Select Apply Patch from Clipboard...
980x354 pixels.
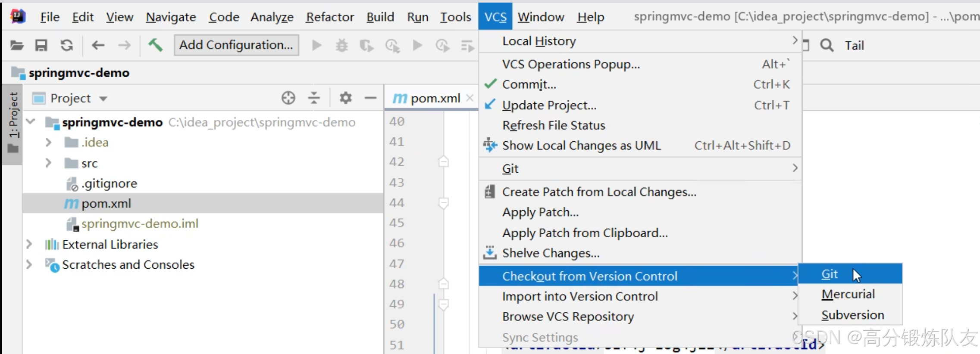click(640, 233)
